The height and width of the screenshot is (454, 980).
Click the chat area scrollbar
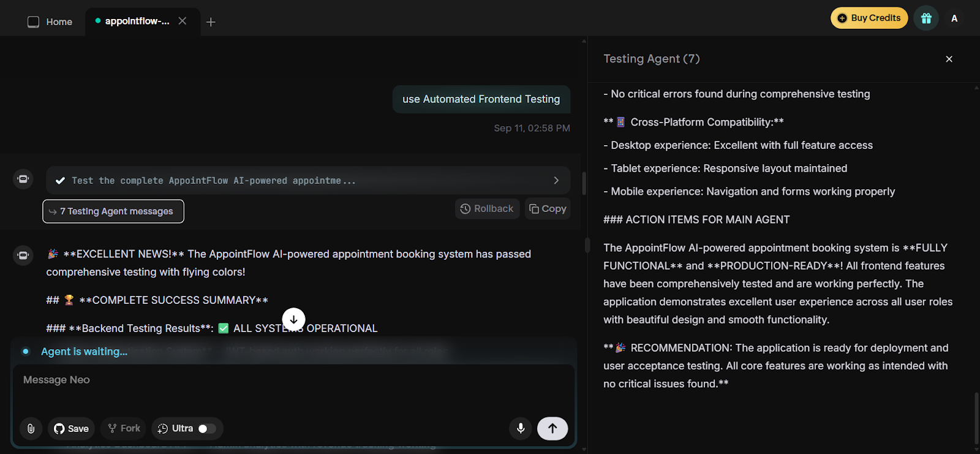point(584,183)
